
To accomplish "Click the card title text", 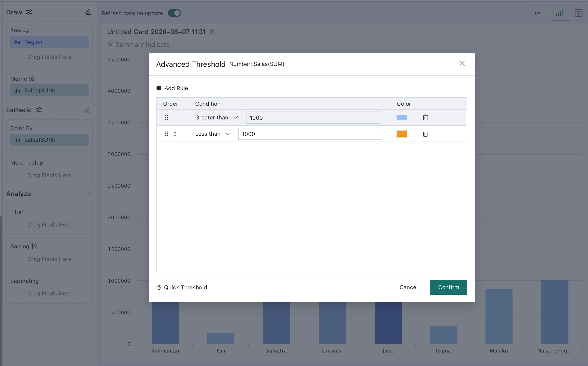I will (156, 32).
